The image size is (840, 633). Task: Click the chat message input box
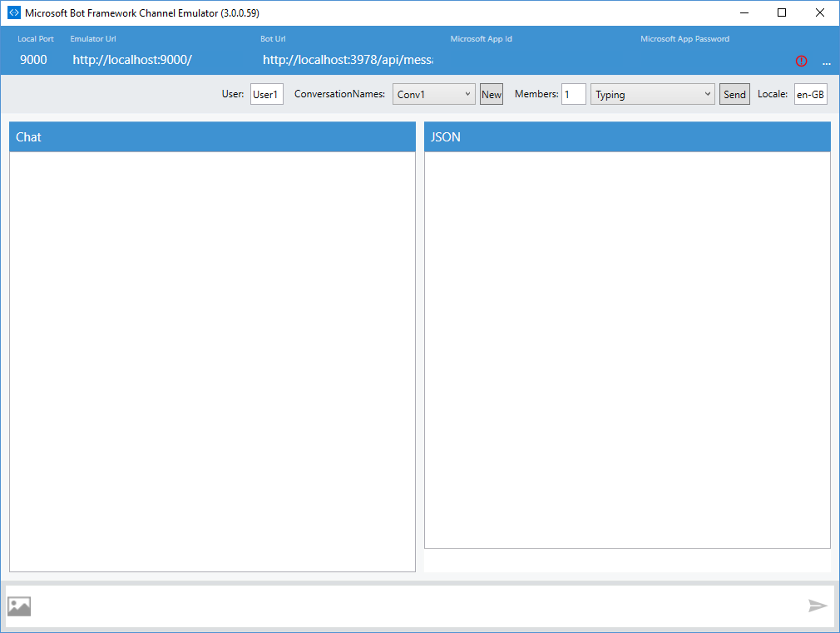click(x=416, y=606)
